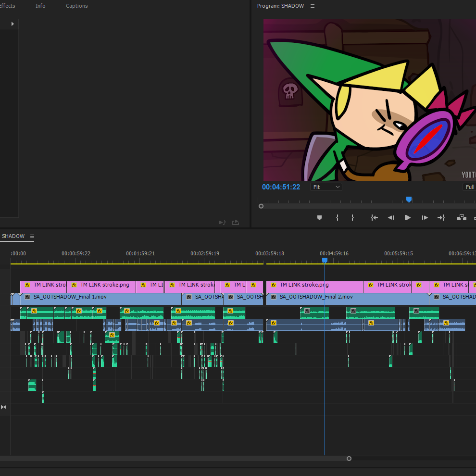The image size is (476, 476).
Task: Step back one frame
Action: (x=391, y=218)
